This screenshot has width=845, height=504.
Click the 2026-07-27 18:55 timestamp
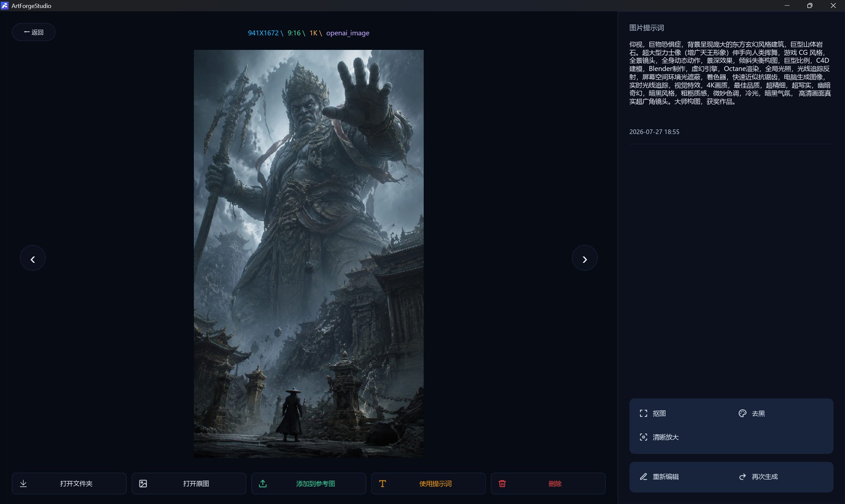654,132
